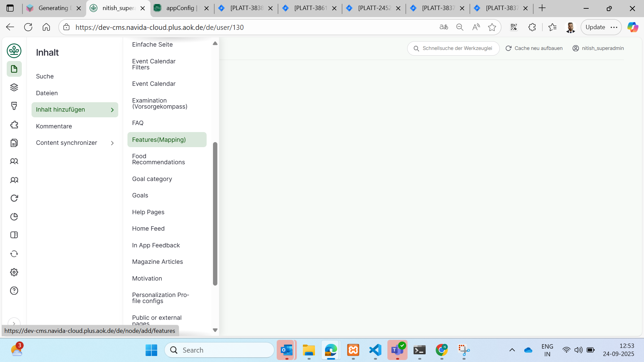This screenshot has width=644, height=362.
Task: Click the Schnellsuche der Werkzeuglei search field
Action: [457, 48]
